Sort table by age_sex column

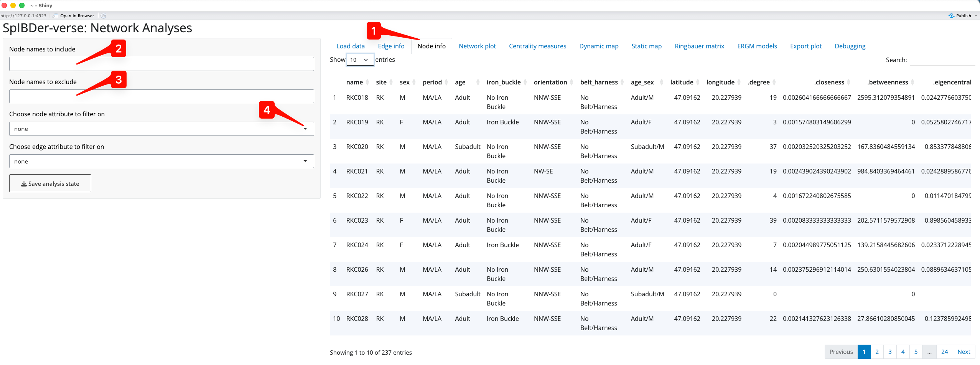(x=647, y=82)
